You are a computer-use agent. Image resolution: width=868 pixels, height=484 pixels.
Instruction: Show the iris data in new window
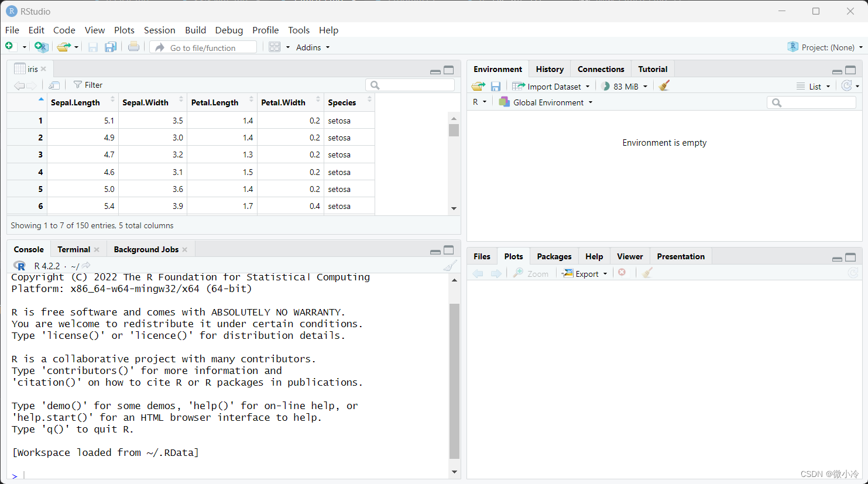pos(54,85)
